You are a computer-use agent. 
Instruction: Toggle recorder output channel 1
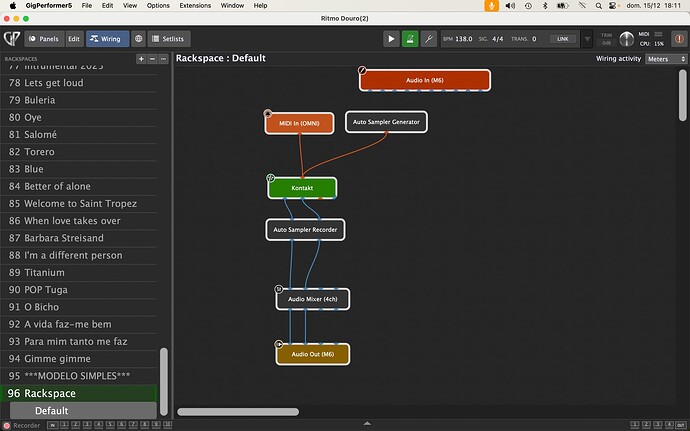pos(635,424)
